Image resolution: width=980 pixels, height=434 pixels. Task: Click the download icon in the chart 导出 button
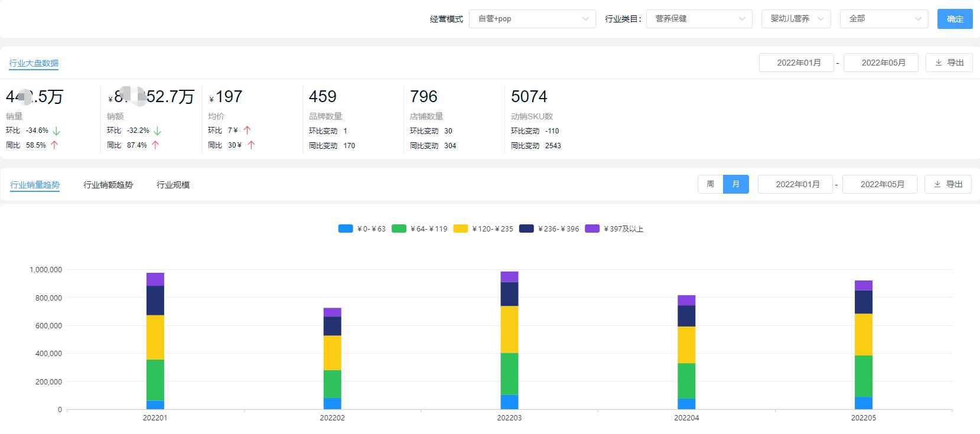tap(937, 184)
